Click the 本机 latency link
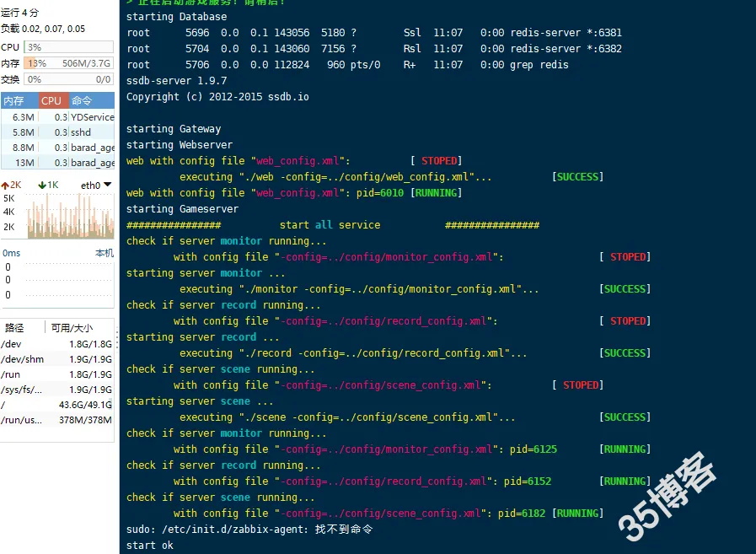Screen dimensions: 756x554 coord(105,253)
